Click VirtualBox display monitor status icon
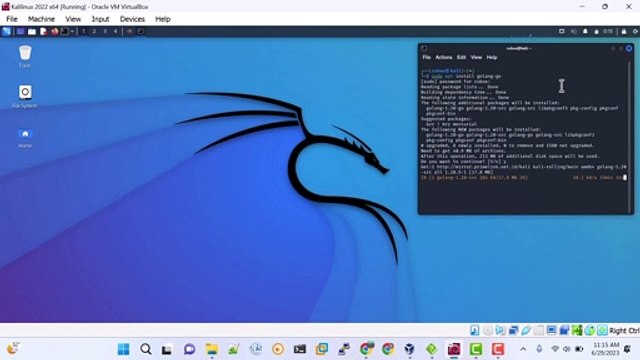This screenshot has width=640, height=360. pos(551,330)
